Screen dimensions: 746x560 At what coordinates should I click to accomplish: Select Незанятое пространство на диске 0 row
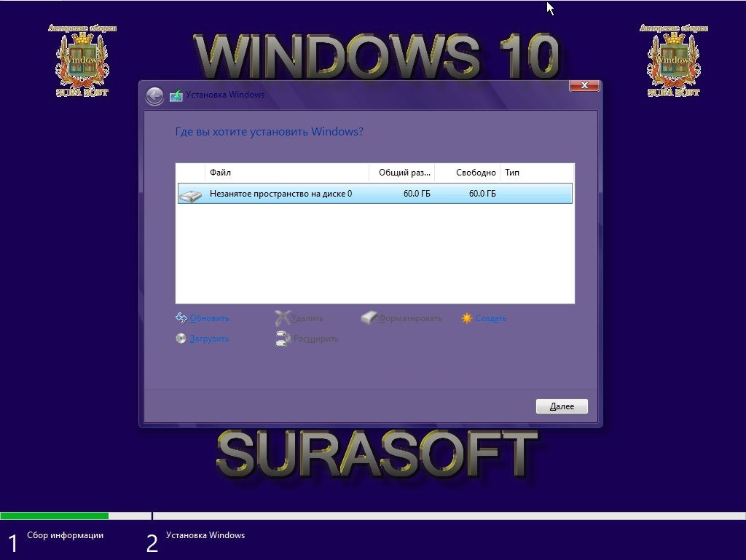(x=375, y=194)
